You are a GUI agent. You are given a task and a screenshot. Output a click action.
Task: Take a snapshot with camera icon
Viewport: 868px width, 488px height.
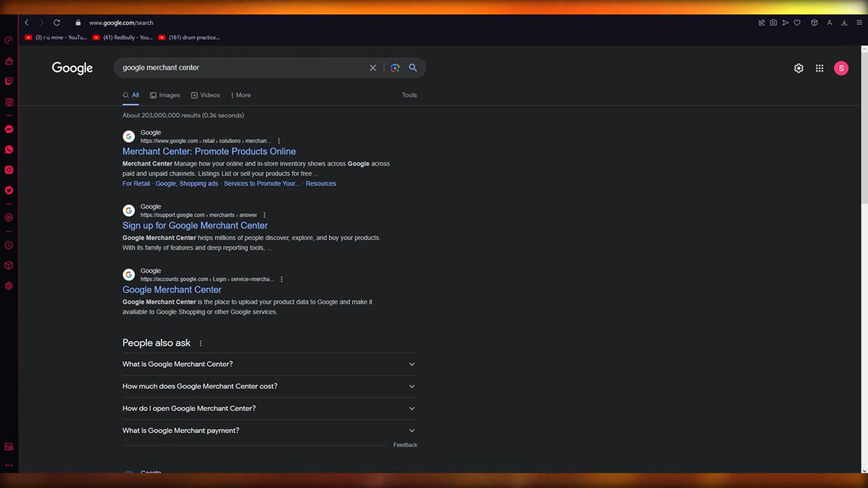(774, 23)
